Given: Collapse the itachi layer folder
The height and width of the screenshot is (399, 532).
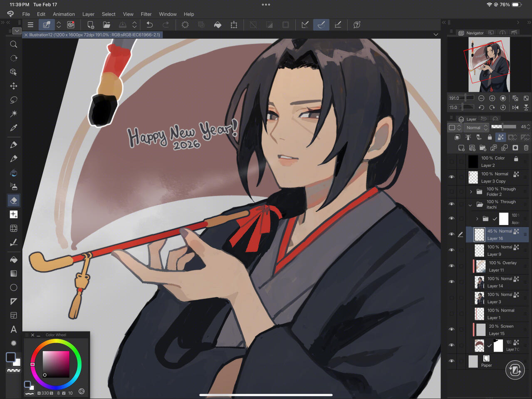Looking at the screenshot, I should [470, 205].
